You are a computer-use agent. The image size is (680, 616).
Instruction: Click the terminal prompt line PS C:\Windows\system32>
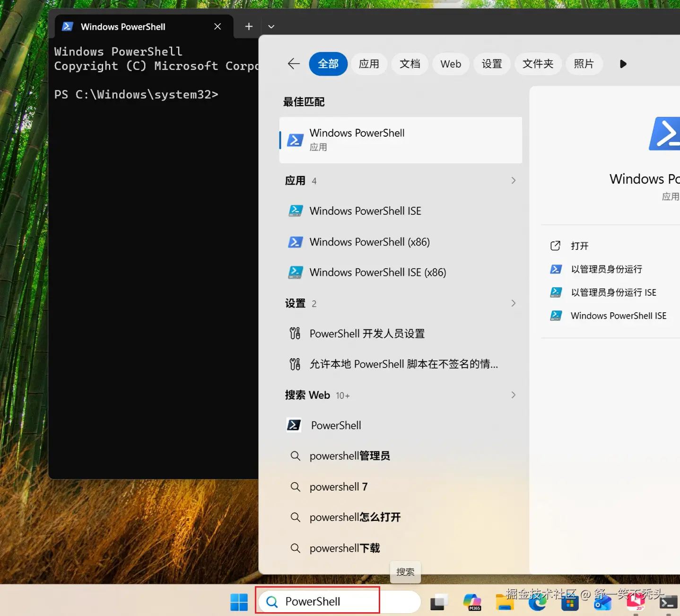tap(136, 95)
